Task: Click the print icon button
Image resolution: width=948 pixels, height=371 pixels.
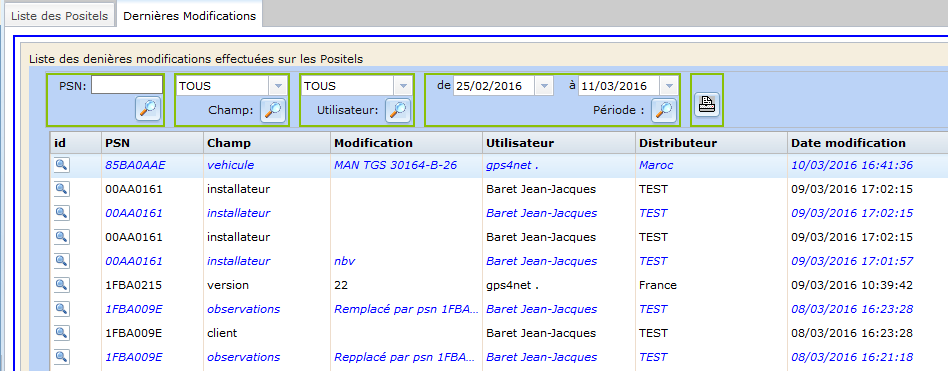Action: [x=706, y=105]
